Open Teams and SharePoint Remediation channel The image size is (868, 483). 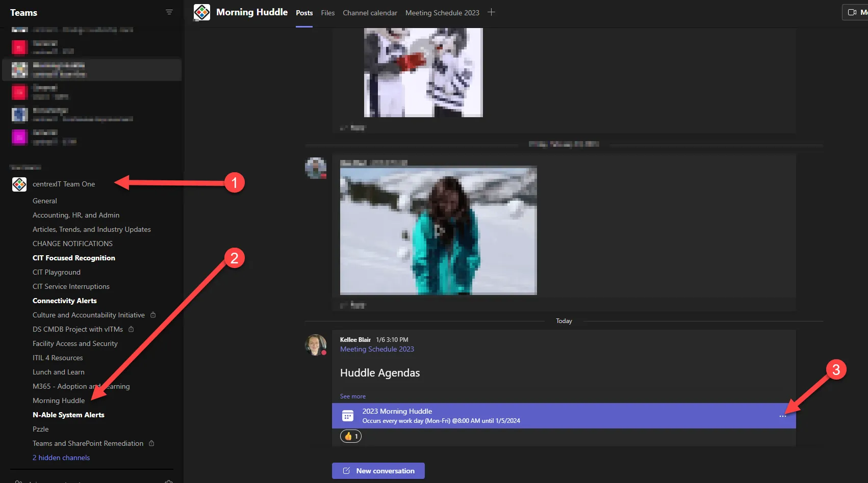click(x=88, y=443)
